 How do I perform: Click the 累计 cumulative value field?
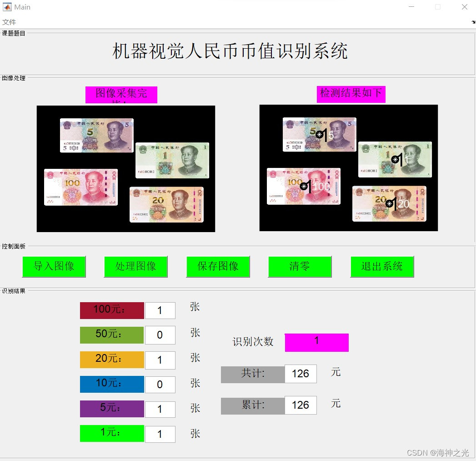coord(301,405)
